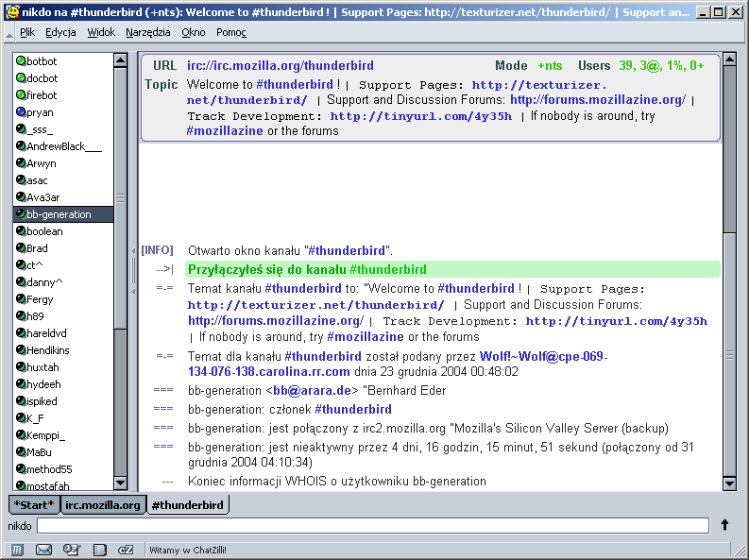Open the Pomoc menu

tap(231, 32)
